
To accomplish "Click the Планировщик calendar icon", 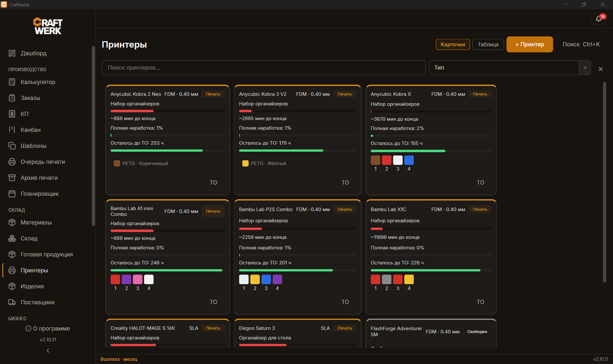I will click(x=12, y=194).
